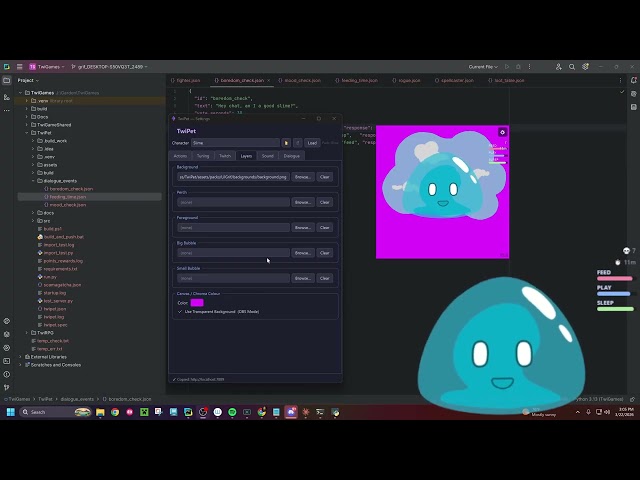Click the Run button in PyCharm toolbar
This screenshot has width=640, height=480.
click(507, 67)
